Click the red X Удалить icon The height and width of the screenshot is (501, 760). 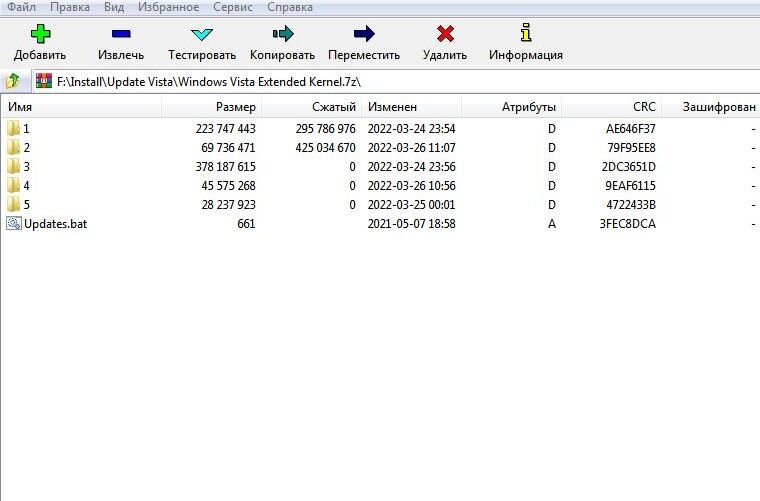pyautogui.click(x=445, y=33)
